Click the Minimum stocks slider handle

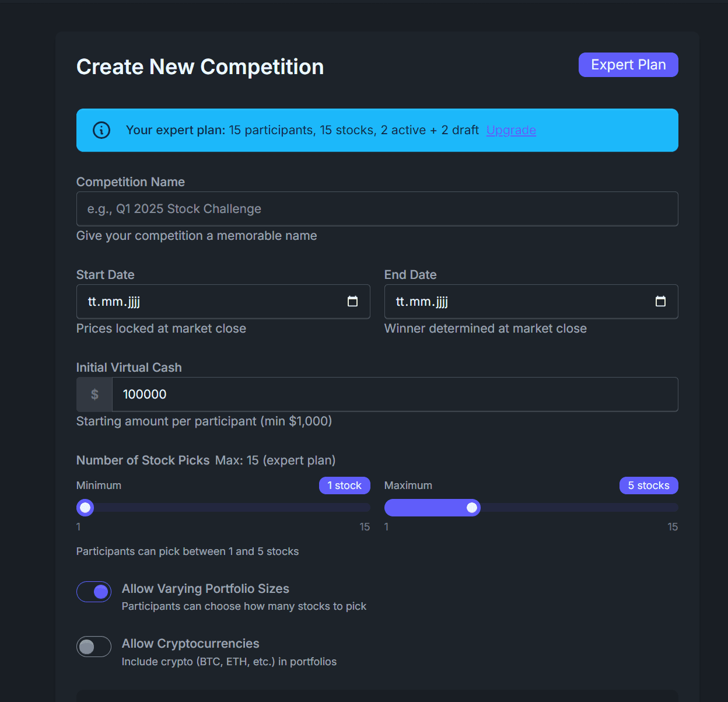tap(85, 507)
